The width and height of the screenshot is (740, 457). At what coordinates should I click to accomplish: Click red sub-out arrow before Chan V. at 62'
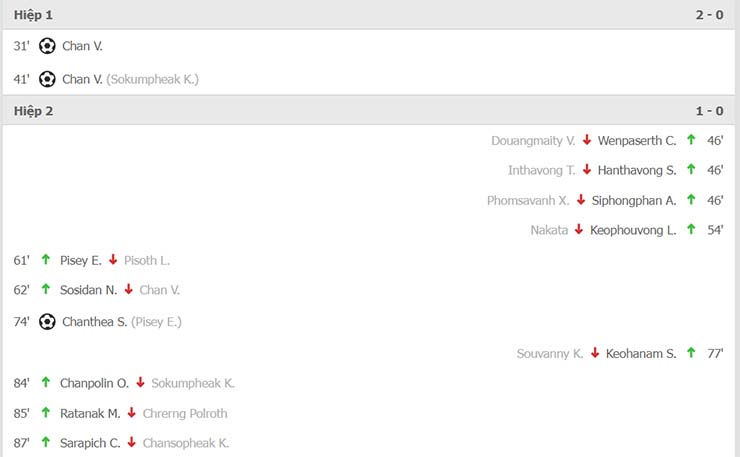point(128,289)
